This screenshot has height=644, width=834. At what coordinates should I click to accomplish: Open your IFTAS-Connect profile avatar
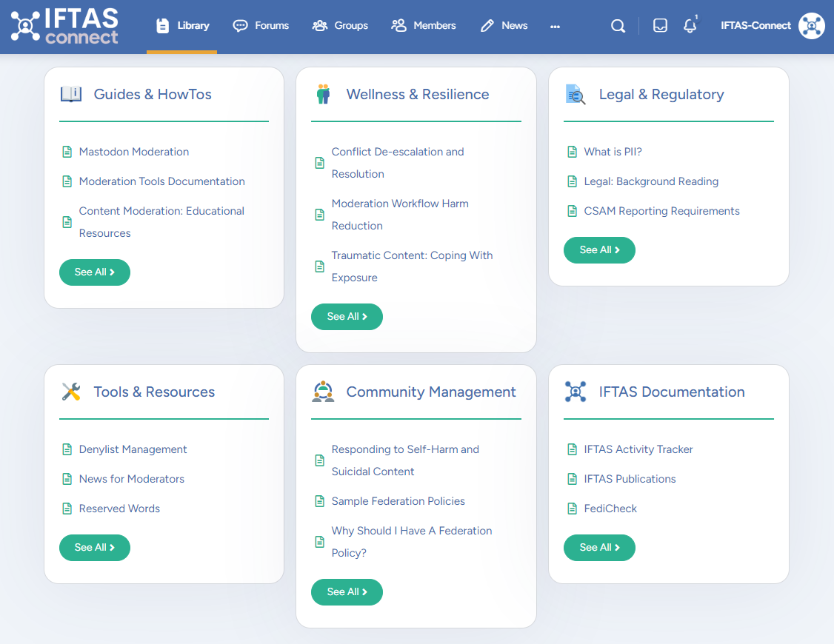[812, 26]
